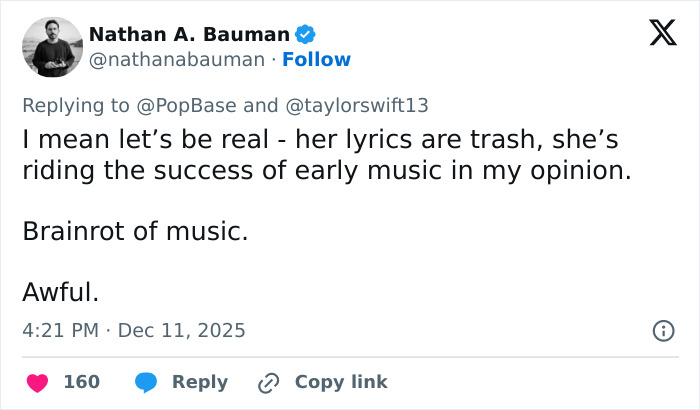
Task: Click the blue verified badge
Action: [305, 34]
